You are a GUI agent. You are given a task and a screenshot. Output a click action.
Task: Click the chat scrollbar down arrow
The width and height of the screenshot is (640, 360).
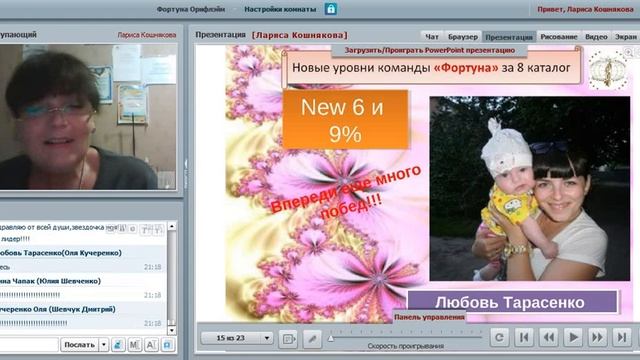(x=172, y=330)
